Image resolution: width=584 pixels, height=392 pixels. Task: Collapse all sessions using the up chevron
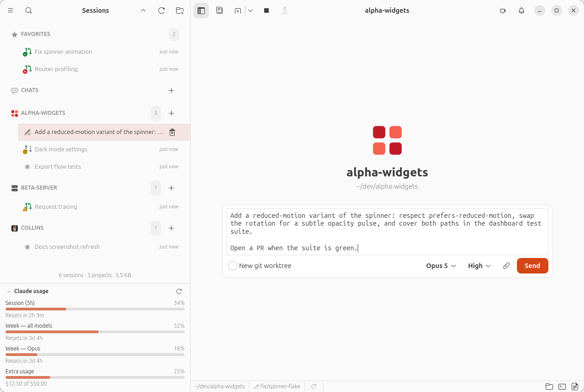(x=143, y=10)
